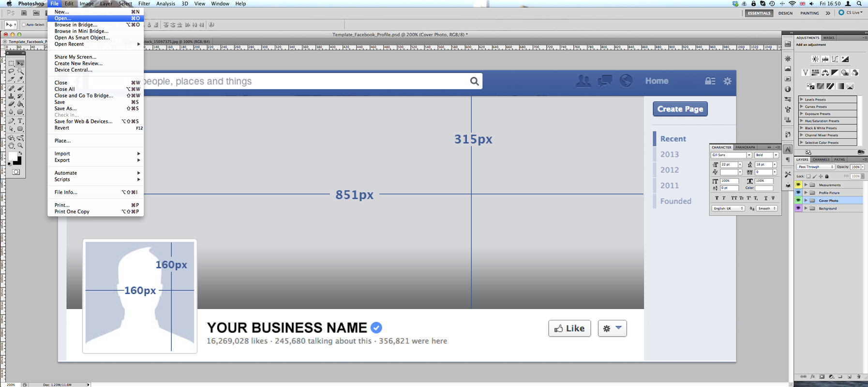Select the Zoom magnifier tool
Image resolution: width=868 pixels, height=387 pixels.
pyautogui.click(x=20, y=145)
